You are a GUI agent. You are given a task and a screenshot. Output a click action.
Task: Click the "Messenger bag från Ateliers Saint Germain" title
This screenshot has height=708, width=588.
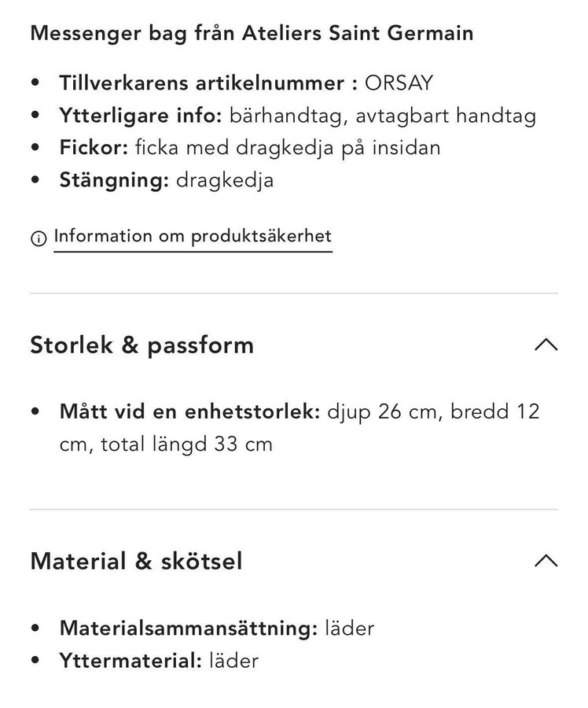252,33
